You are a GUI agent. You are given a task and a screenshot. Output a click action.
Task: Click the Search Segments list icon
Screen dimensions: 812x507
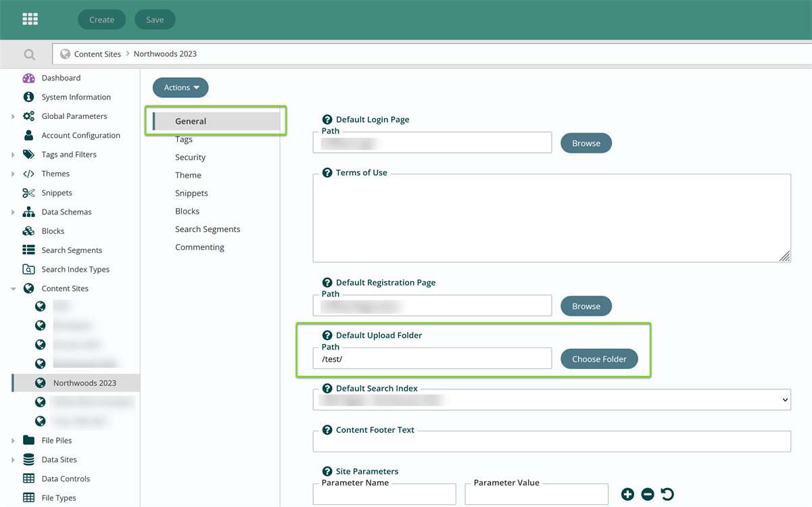(x=28, y=250)
